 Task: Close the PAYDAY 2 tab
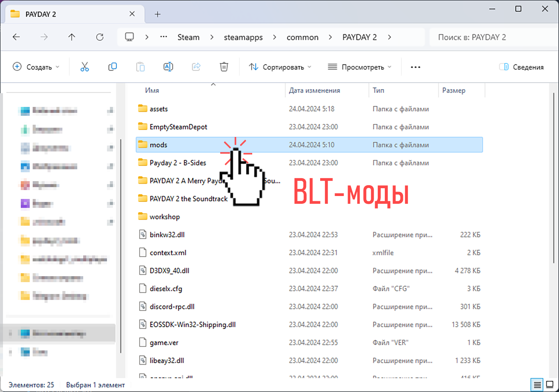tap(132, 14)
